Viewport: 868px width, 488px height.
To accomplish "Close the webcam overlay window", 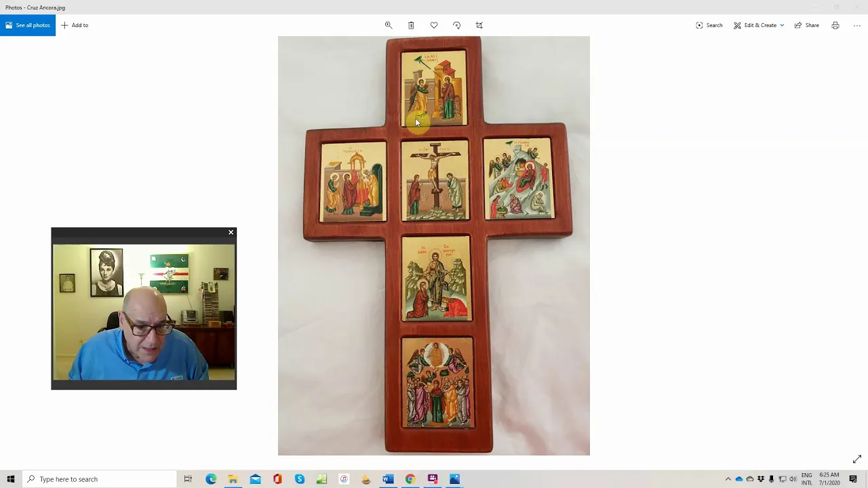I will point(231,232).
